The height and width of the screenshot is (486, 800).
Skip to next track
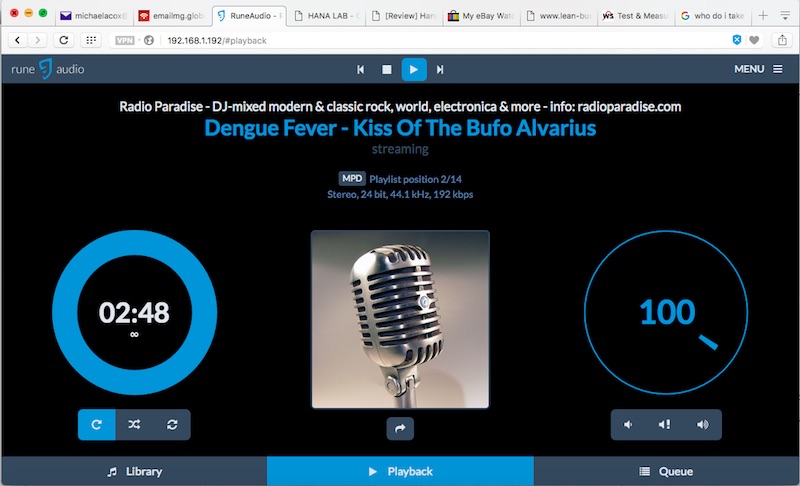[439, 69]
